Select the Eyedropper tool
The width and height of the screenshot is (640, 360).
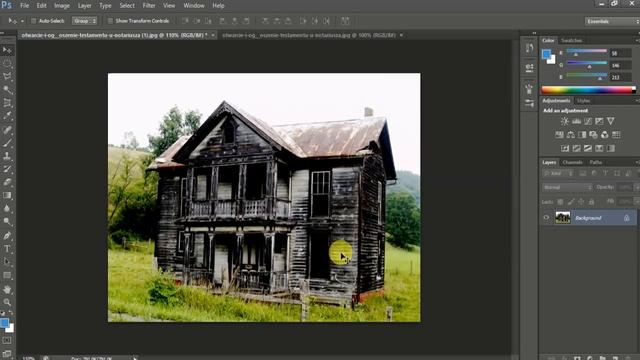(x=7, y=116)
